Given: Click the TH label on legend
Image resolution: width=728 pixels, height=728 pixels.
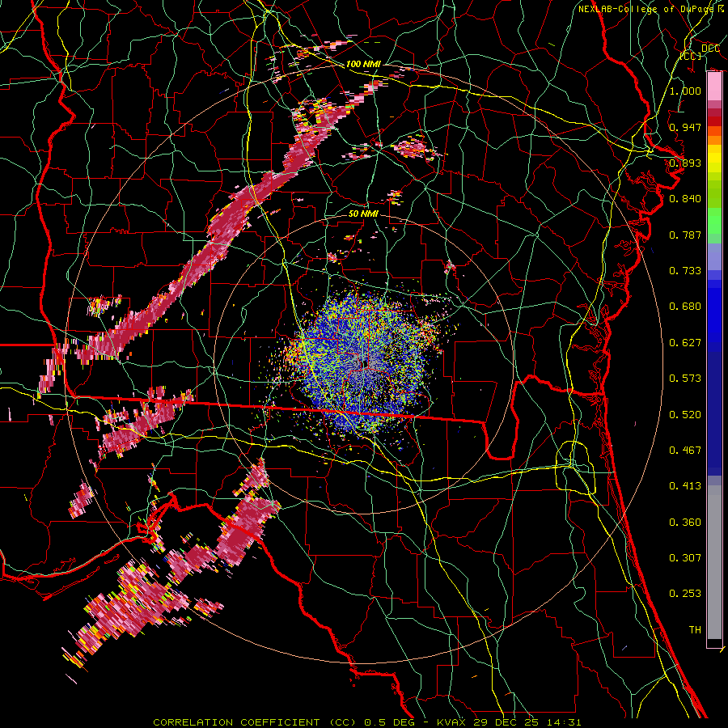Looking at the screenshot, I should coord(695,630).
